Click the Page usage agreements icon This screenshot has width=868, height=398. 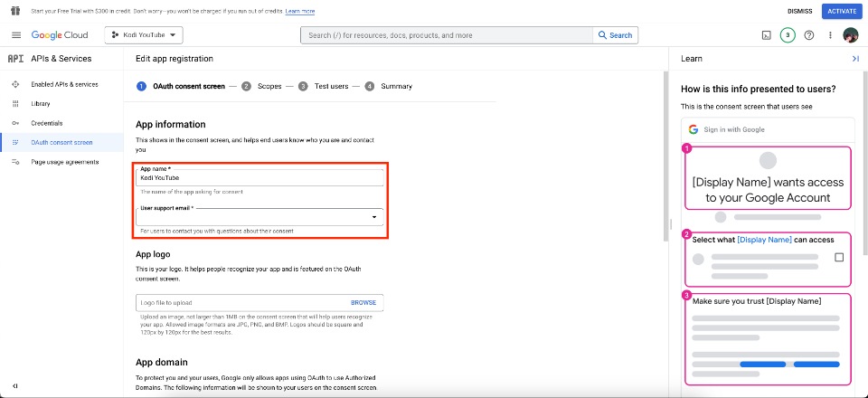point(15,162)
